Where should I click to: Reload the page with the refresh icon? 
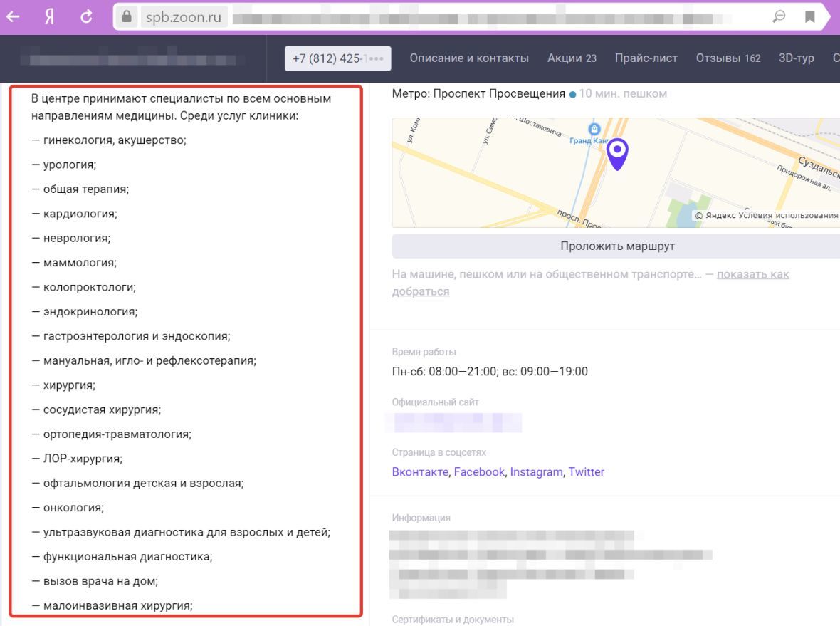pos(86,17)
